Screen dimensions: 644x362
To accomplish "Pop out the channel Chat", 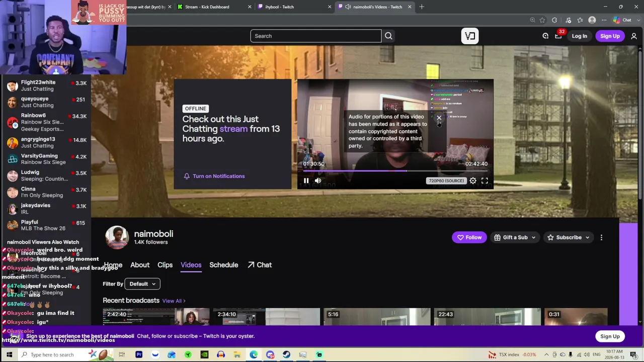I will click(x=260, y=265).
